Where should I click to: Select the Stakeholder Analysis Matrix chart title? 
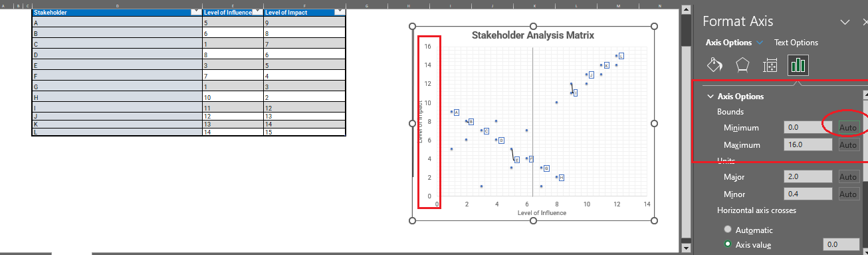click(533, 35)
